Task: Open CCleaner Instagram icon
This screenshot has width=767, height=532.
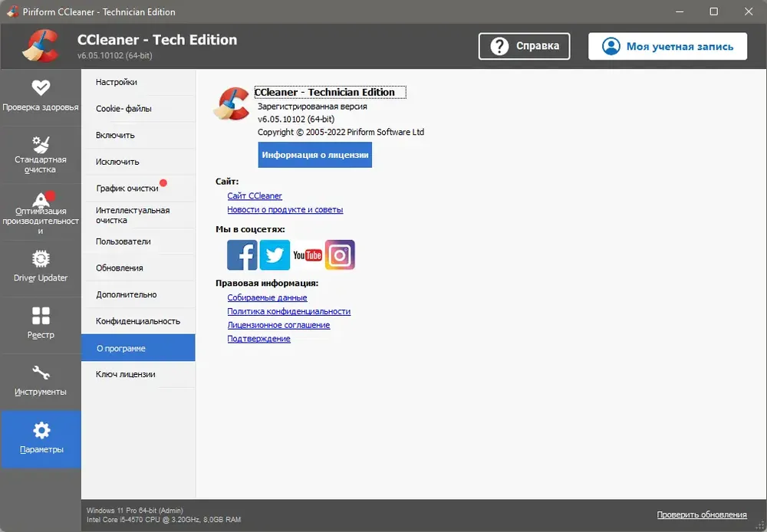Action: (340, 255)
